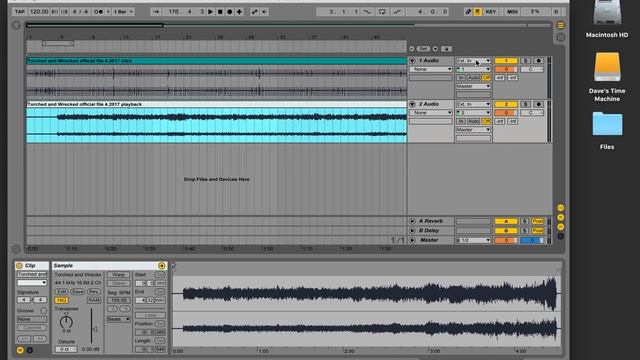The image size is (640, 360).
Task: Click the MIDI overdub plus button
Action: point(239,12)
